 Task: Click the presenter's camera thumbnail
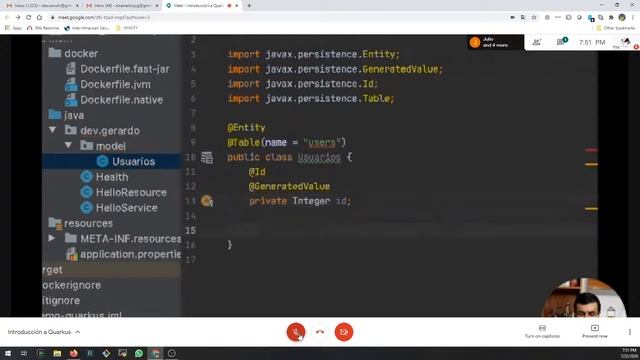click(584, 298)
